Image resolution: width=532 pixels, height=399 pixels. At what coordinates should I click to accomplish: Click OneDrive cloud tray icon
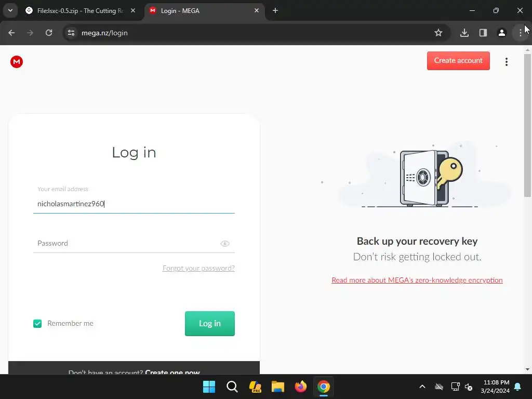tap(439, 387)
